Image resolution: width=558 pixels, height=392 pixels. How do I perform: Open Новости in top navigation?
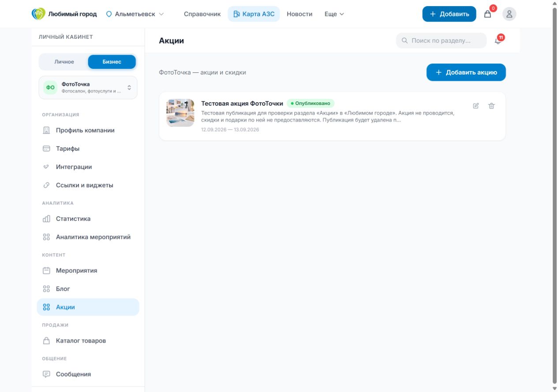pos(300,14)
